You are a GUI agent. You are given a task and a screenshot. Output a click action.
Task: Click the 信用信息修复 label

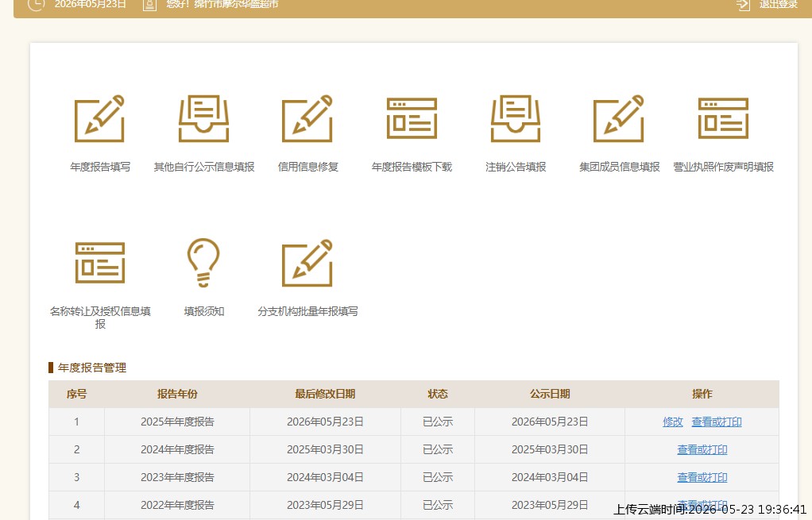pos(308,167)
